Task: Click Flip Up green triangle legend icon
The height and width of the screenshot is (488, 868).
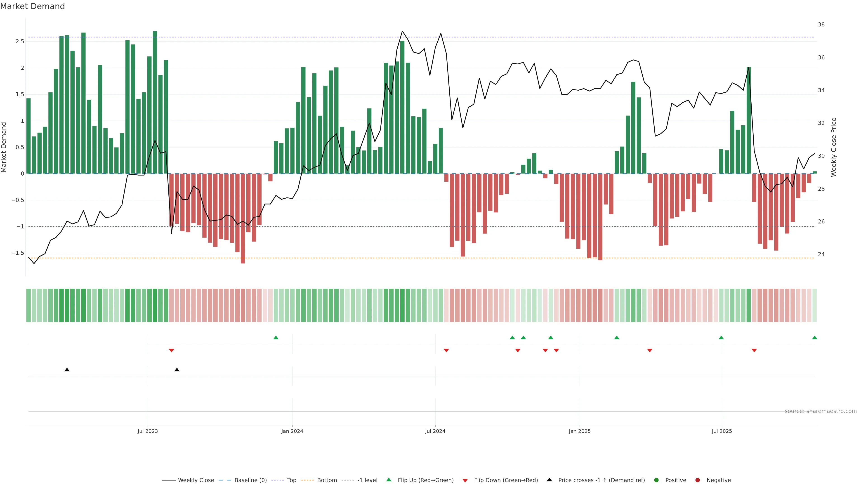Action: (x=389, y=480)
